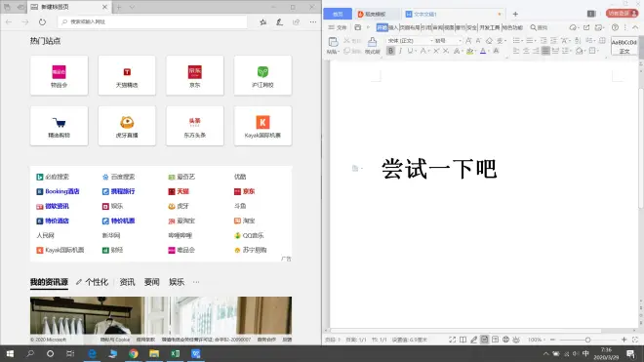Open a new tab in Edge
Screen dimensions: 644x362
(119, 7)
